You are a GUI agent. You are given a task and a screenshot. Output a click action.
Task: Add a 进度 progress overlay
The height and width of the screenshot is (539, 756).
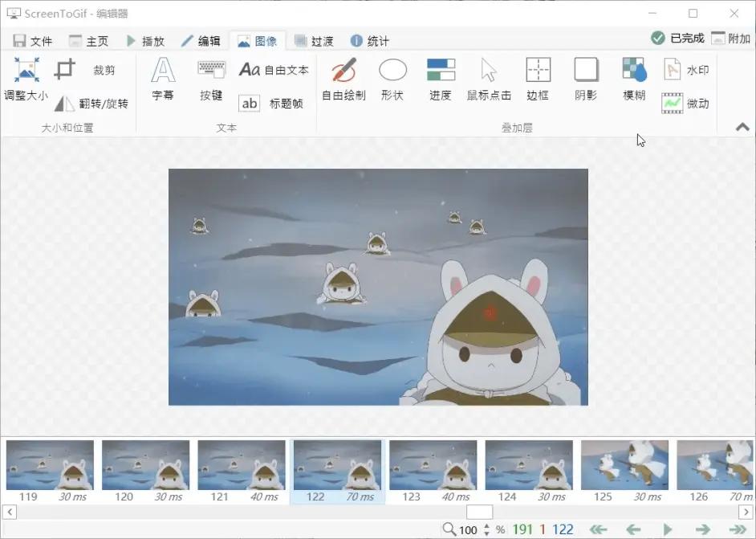441,80
